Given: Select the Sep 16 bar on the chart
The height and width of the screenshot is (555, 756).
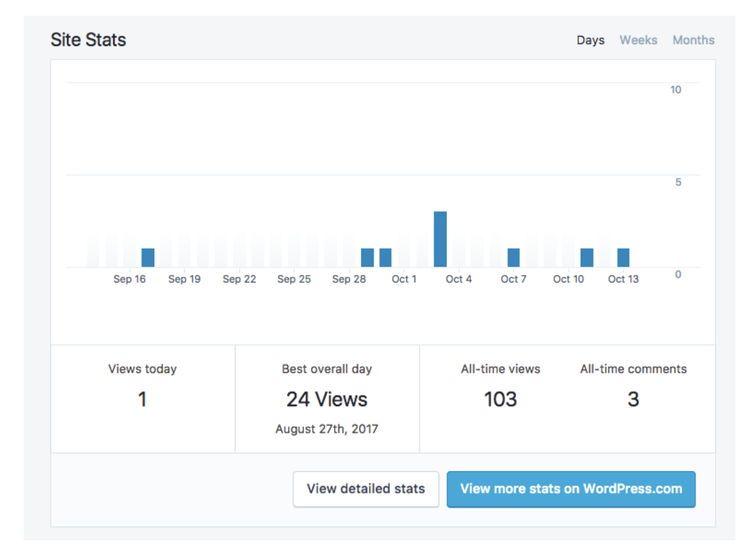Looking at the screenshot, I should click(148, 256).
